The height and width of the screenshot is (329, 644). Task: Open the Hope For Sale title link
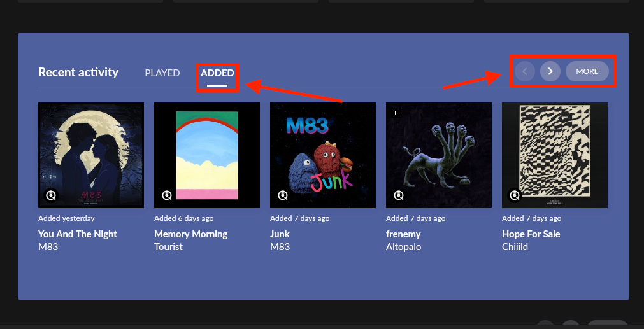[531, 234]
